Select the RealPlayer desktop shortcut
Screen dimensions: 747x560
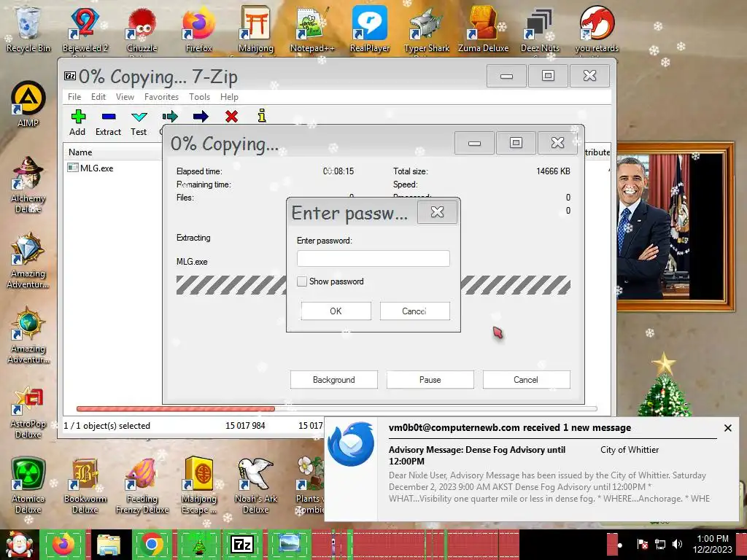tap(370, 29)
